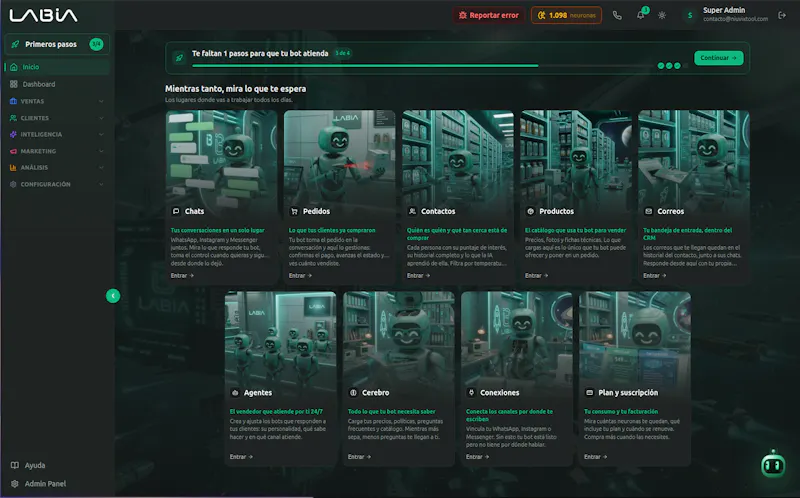This screenshot has height=498, width=800.
Task: Click the Conexiones plug icon
Action: 471,393
